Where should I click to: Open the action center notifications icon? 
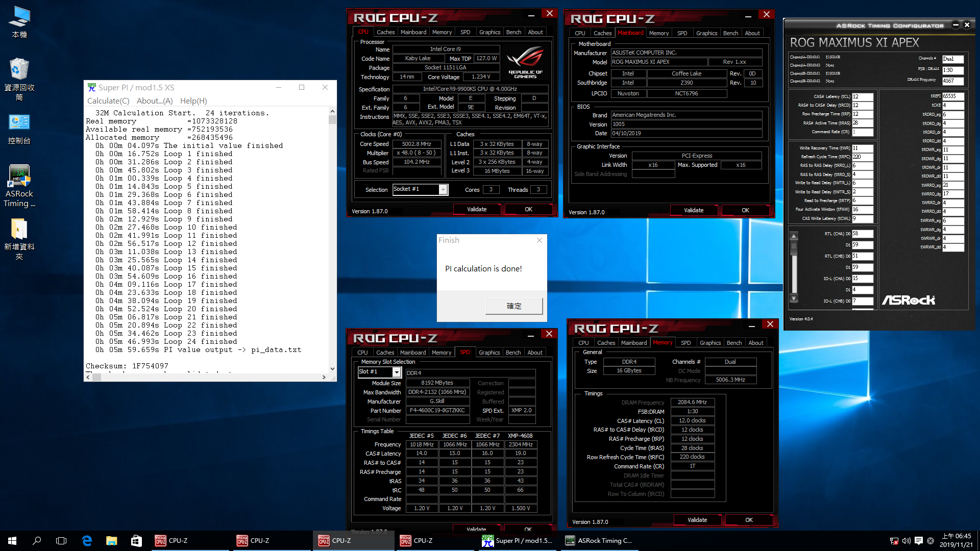[x=919, y=541]
